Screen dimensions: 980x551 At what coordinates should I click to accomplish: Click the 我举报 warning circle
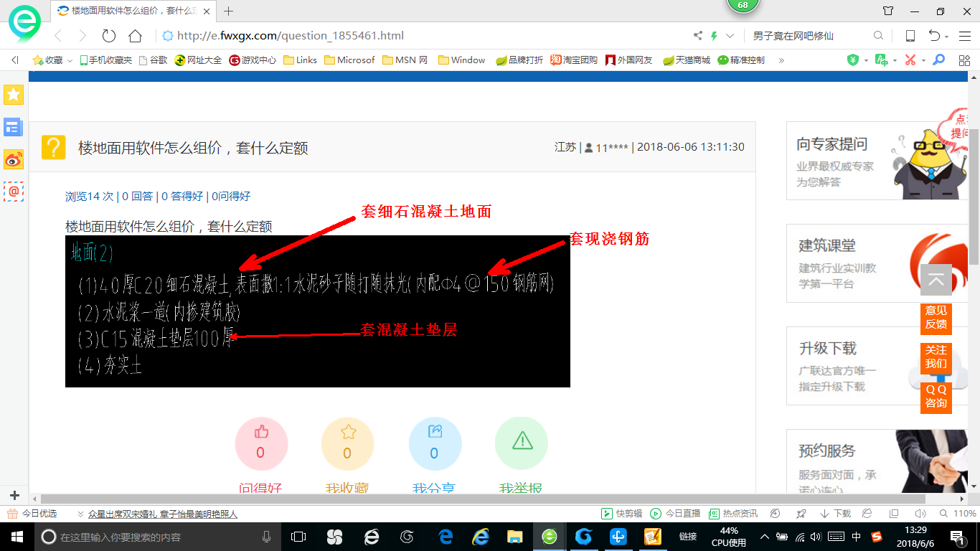522,443
